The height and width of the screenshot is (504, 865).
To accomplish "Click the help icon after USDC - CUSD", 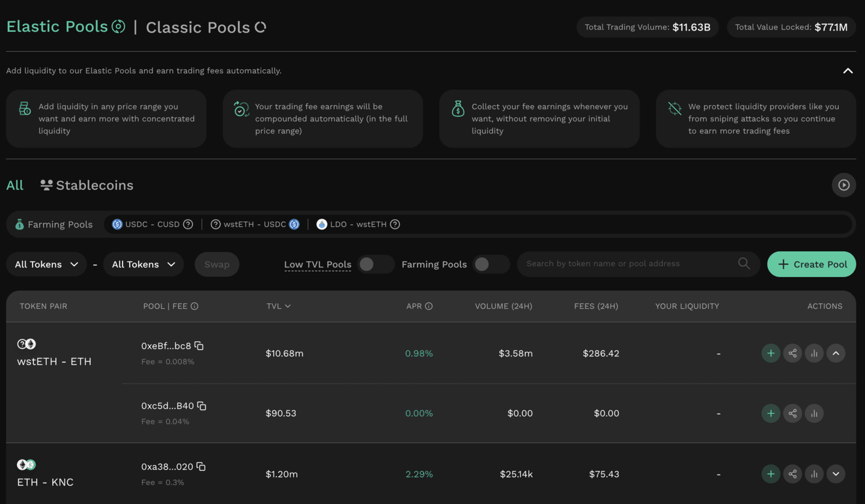I will click(x=188, y=224).
